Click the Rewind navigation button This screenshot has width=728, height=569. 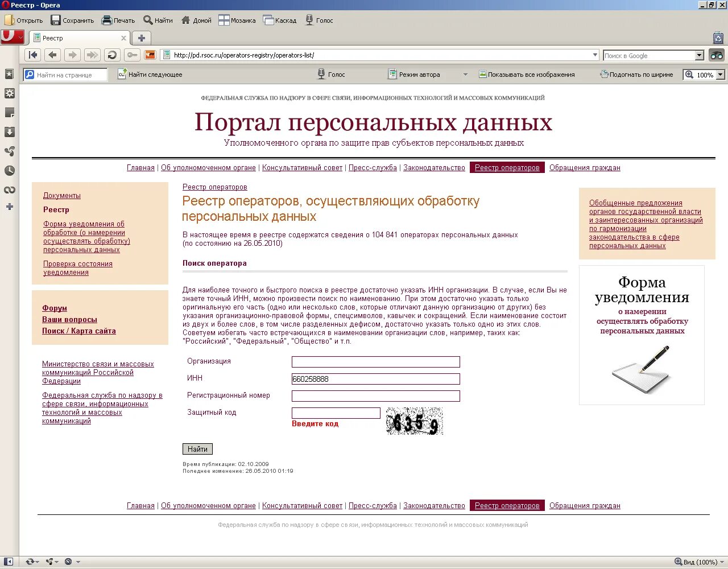coord(33,55)
